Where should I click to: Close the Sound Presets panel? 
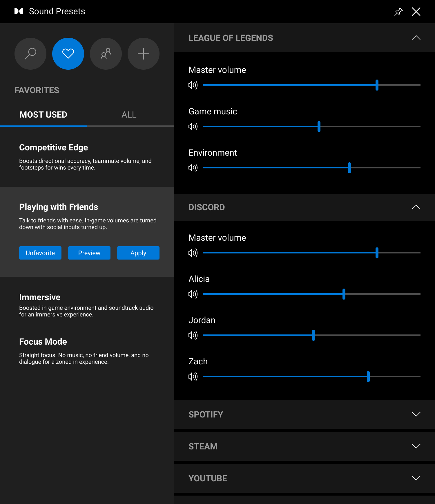point(416,12)
